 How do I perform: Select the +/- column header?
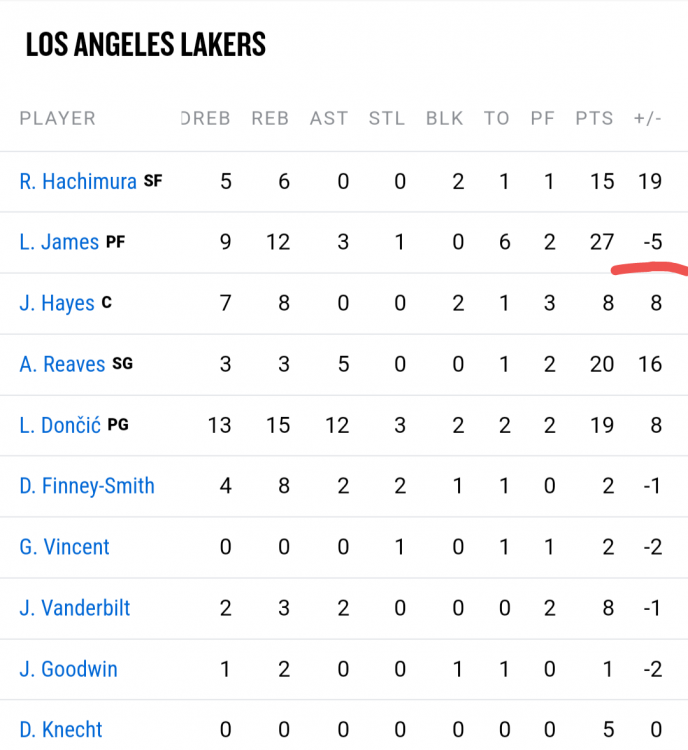pyautogui.click(x=648, y=118)
